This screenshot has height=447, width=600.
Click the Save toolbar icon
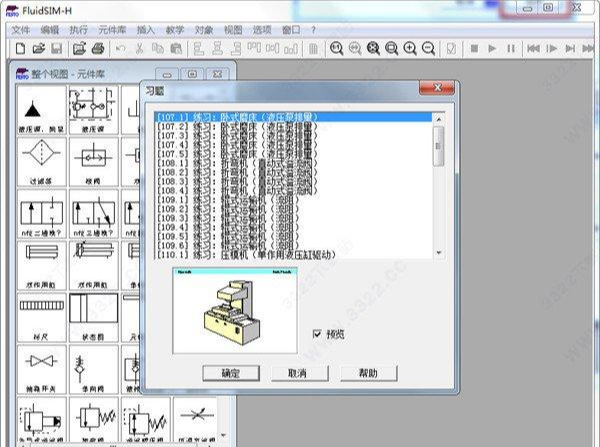pos(57,49)
